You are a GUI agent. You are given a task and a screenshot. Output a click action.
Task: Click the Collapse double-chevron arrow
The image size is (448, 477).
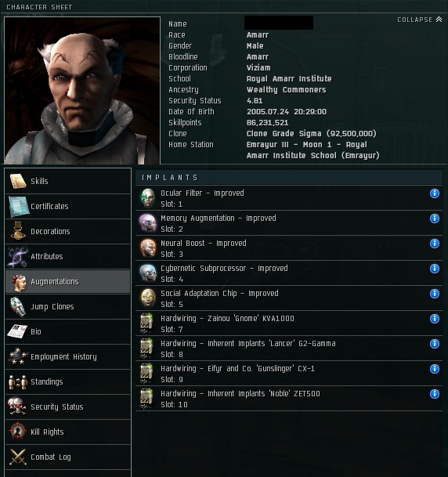(439, 20)
